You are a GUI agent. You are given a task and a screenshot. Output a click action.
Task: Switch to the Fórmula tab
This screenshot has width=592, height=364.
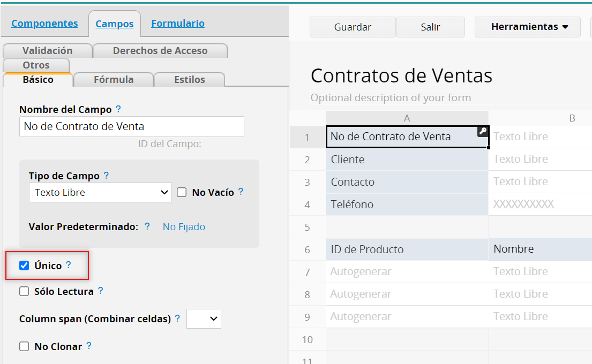tap(114, 80)
